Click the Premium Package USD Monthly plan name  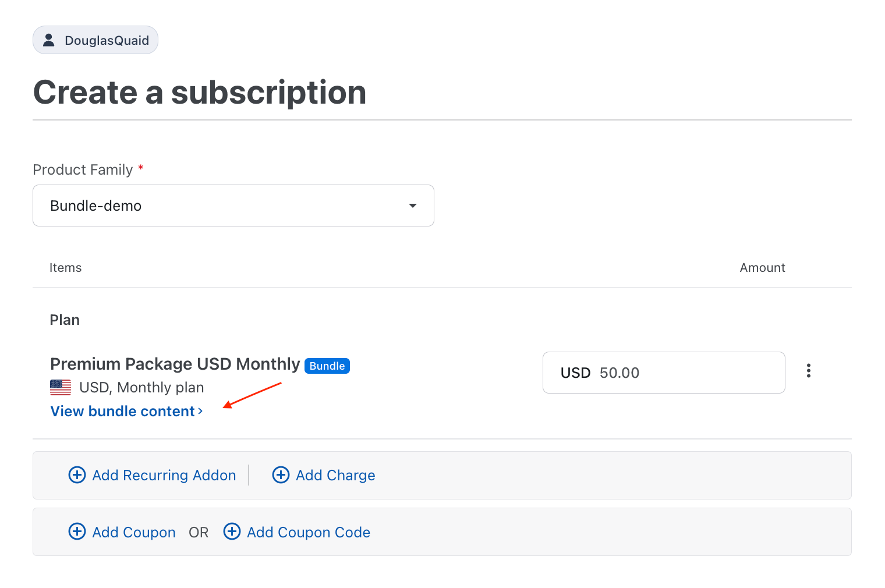[x=175, y=364]
